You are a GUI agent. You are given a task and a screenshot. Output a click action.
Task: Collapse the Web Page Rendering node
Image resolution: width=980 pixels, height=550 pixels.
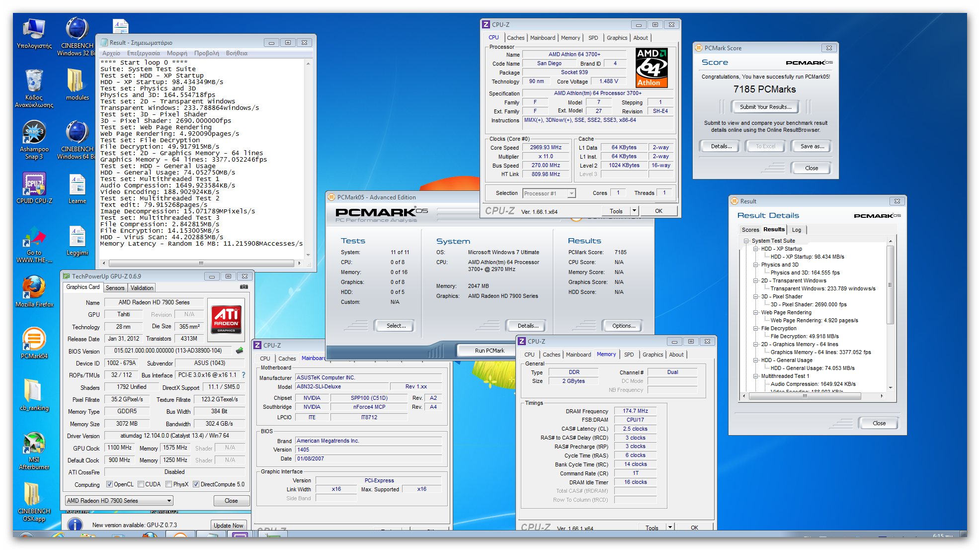[x=756, y=312]
